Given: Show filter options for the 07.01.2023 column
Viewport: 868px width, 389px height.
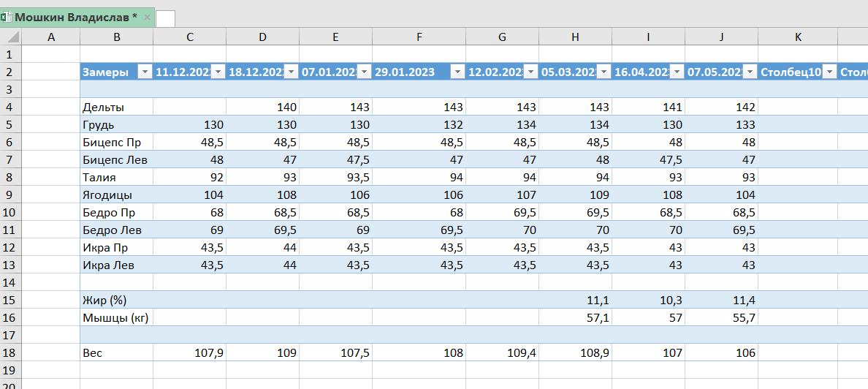Looking at the screenshot, I should (364, 72).
